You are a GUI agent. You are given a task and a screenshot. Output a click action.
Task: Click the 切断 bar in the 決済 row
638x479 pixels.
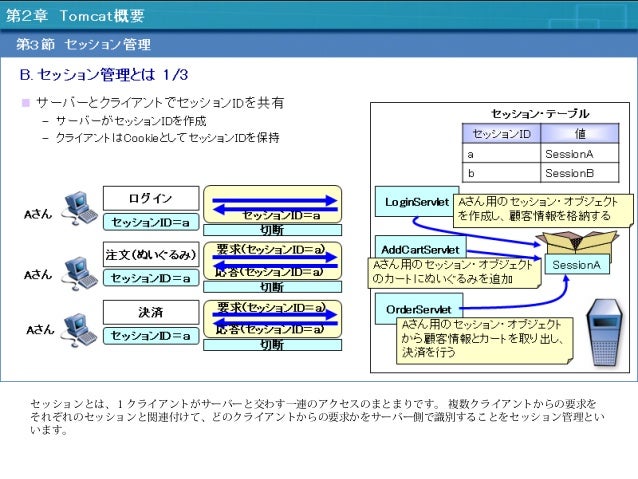(x=272, y=345)
